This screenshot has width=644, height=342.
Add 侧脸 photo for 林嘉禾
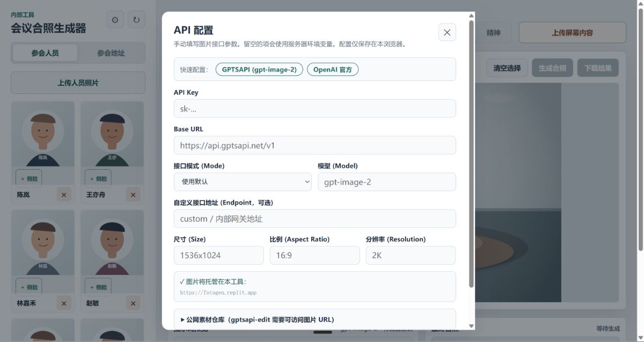[x=29, y=287]
